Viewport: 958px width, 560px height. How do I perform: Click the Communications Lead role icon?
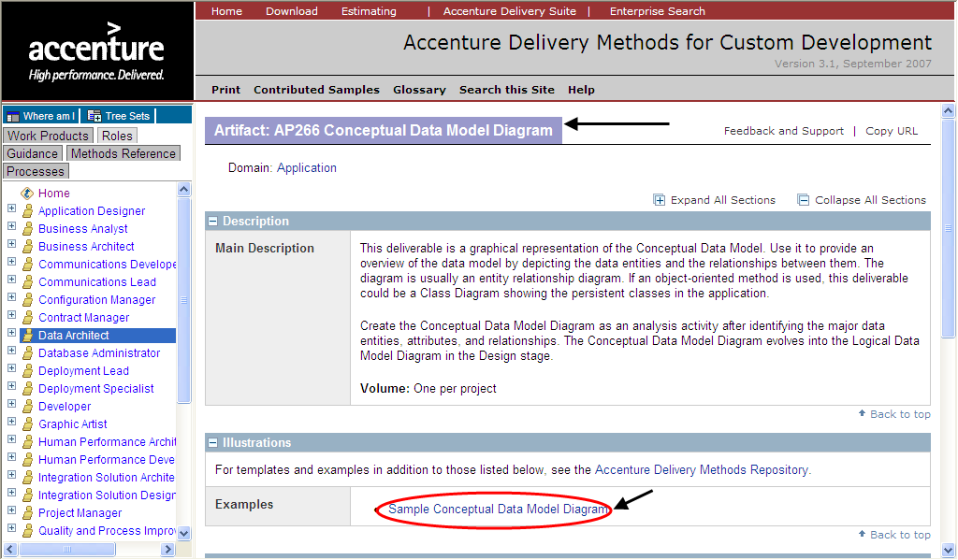coord(27,282)
